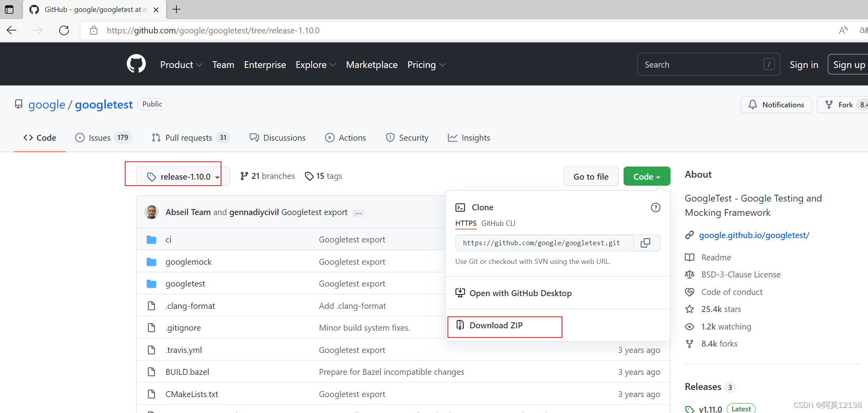868x413 pixels.
Task: Click the .clang-format file icon
Action: point(151,306)
